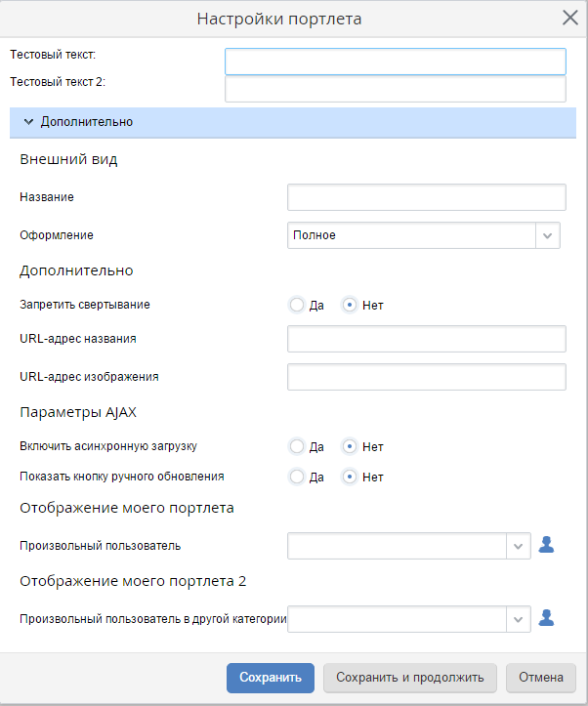The height and width of the screenshot is (706, 588).
Task: Enable Да for Включить асинхронную загрузку
Action: pos(297,446)
